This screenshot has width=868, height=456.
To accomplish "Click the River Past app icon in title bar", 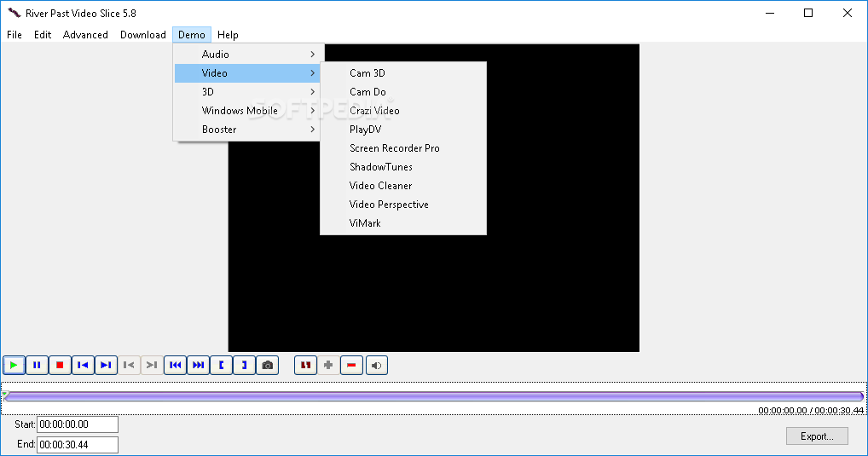I will click(14, 13).
